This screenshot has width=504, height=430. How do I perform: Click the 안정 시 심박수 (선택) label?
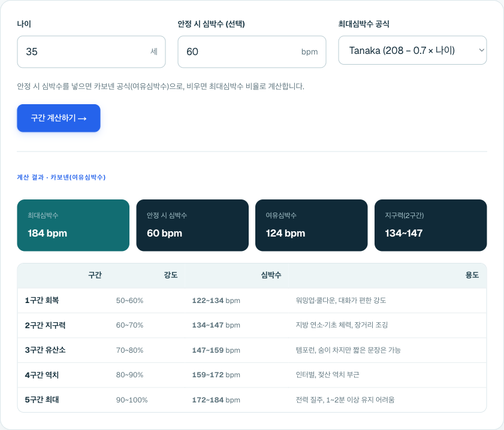coord(211,24)
